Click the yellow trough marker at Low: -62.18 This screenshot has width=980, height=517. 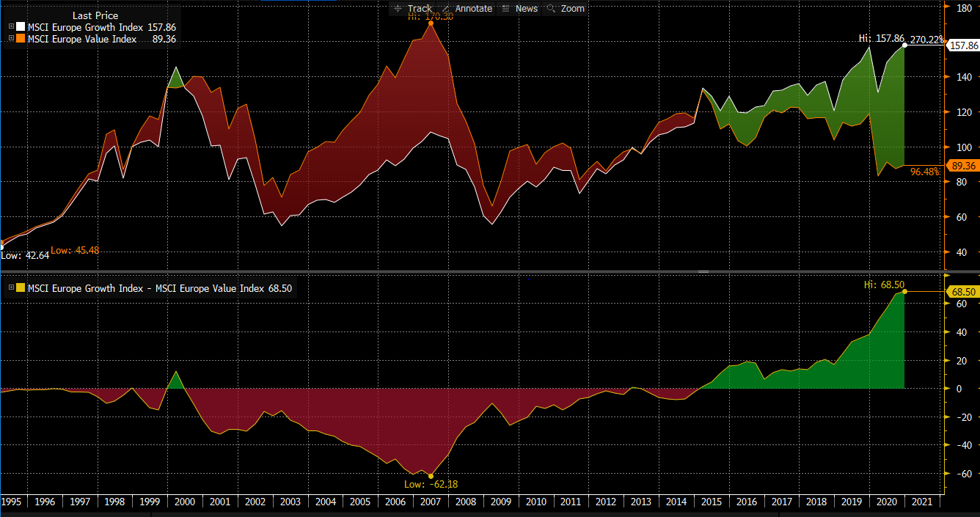(x=430, y=476)
